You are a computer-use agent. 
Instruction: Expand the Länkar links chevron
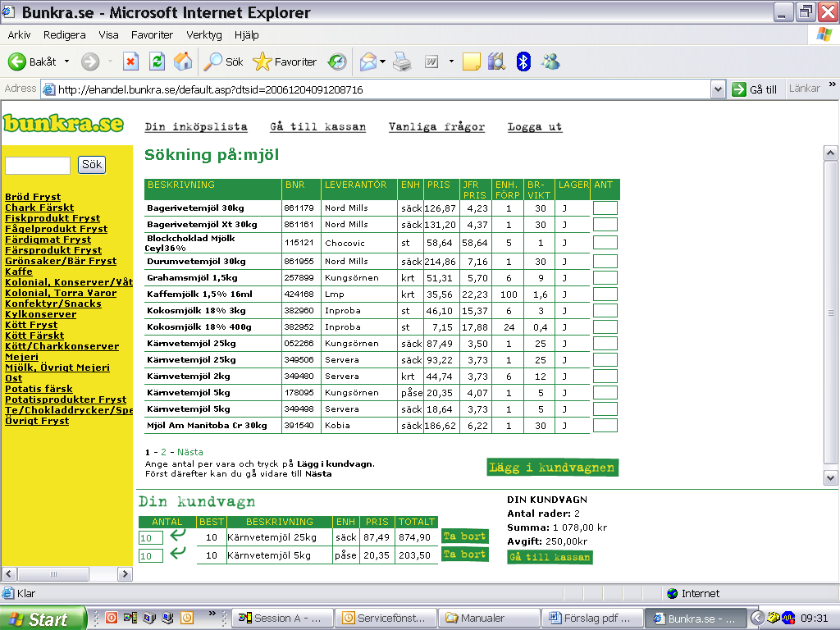pos(832,84)
